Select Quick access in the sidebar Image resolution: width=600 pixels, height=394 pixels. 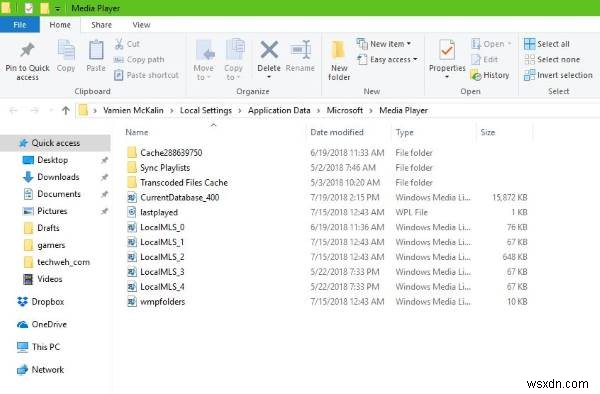(x=56, y=143)
